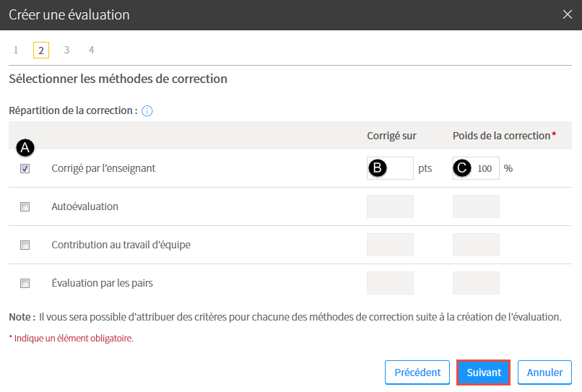Go to step 1 of the wizard

point(16,50)
